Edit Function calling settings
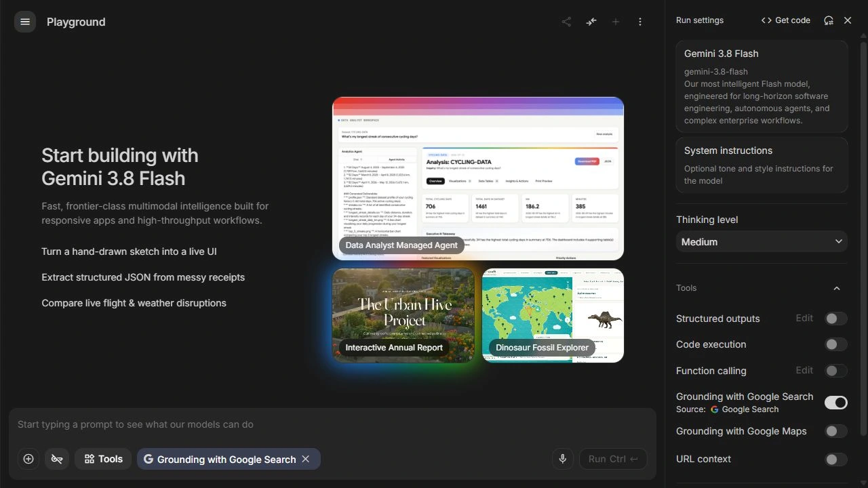The width and height of the screenshot is (868, 488). click(804, 370)
